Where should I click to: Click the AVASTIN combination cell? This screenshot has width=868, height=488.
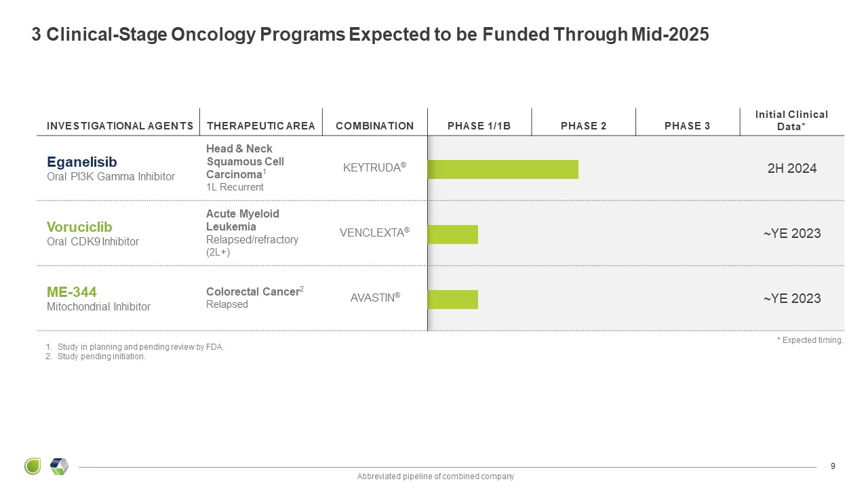point(375,298)
